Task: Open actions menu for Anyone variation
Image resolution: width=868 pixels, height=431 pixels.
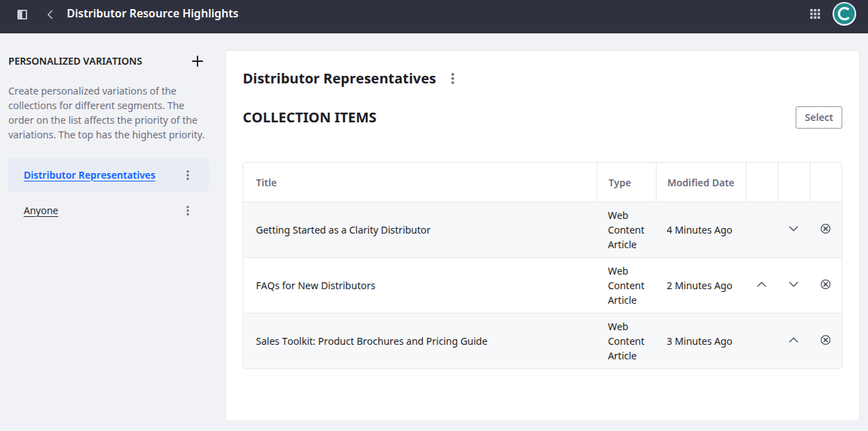Action: point(187,211)
